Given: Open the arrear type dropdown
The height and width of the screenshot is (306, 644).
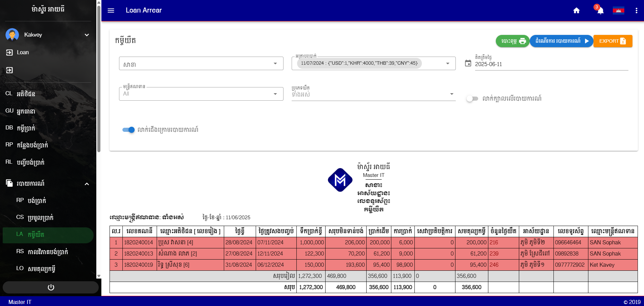Looking at the screenshot, I should (373, 94).
